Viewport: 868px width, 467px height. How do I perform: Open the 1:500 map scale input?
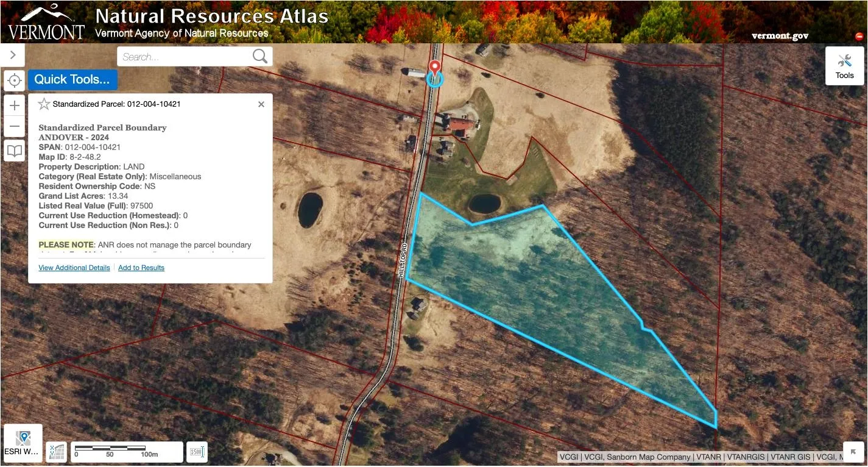(x=197, y=452)
